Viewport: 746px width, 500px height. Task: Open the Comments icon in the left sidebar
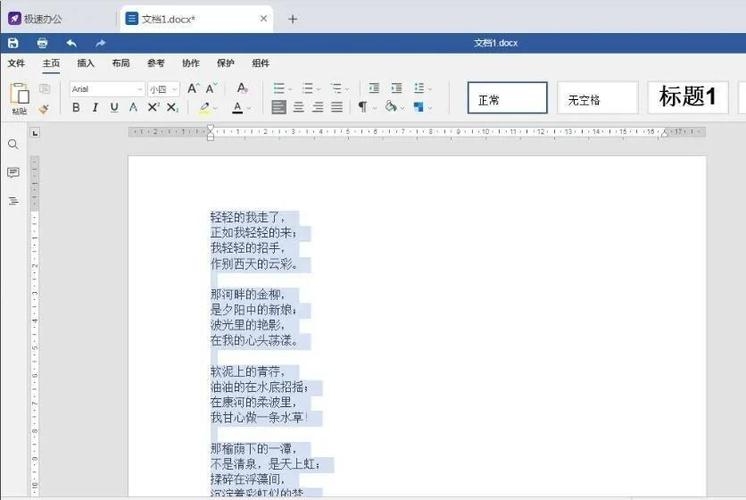[x=13, y=172]
